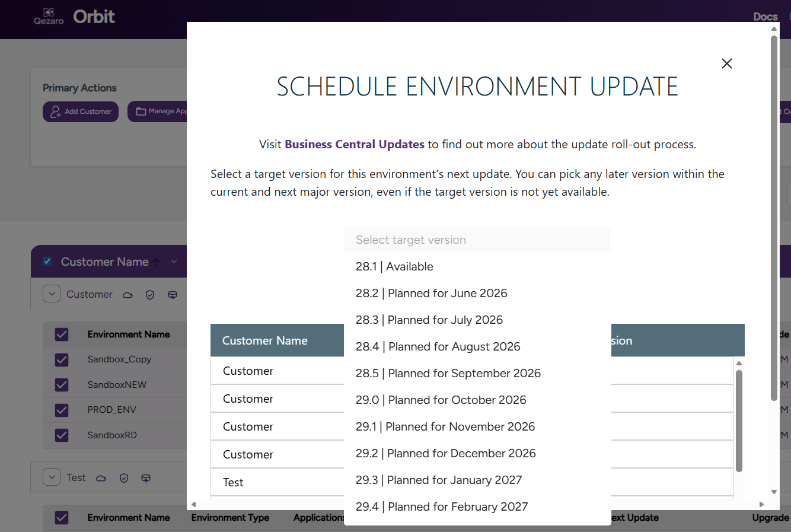Click the dialog scrollbar down arrow

coord(774,492)
